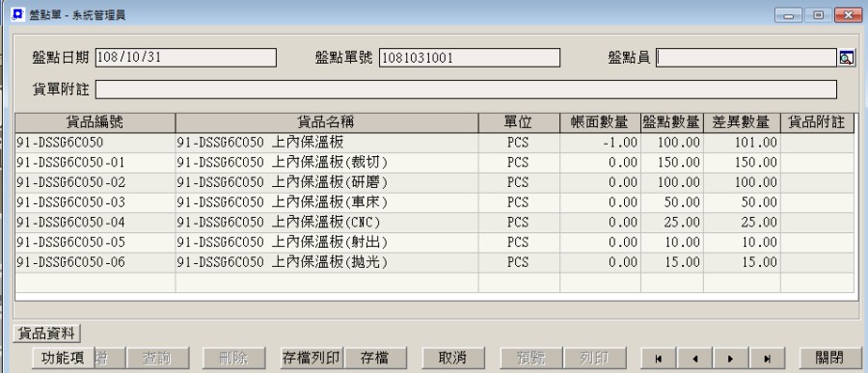Select item code 91-DSSG6C050-06
The height and width of the screenshot is (373, 868).
pos(95,262)
